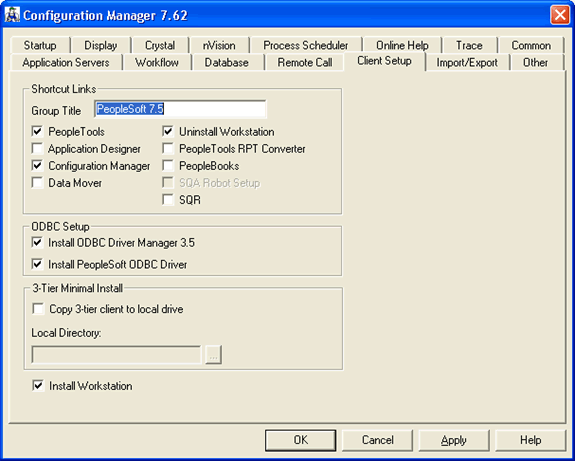Click the OK button
The width and height of the screenshot is (576, 462).
click(300, 440)
